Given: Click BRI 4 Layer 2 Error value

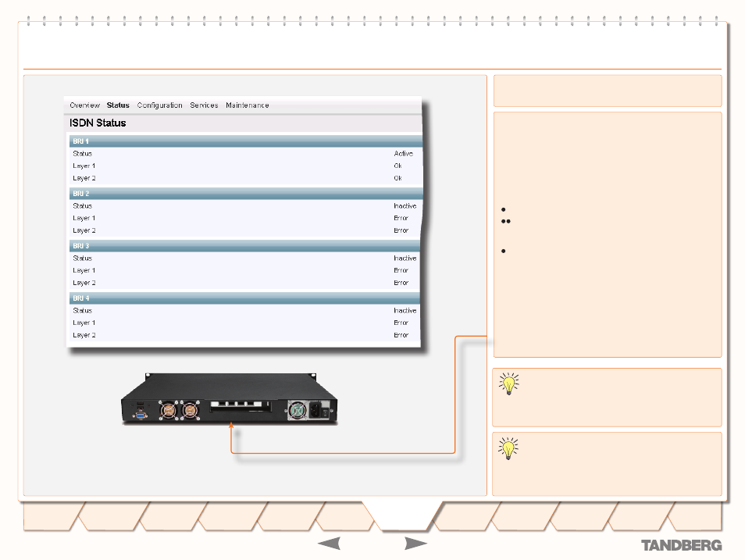Looking at the screenshot, I should coord(401,335).
